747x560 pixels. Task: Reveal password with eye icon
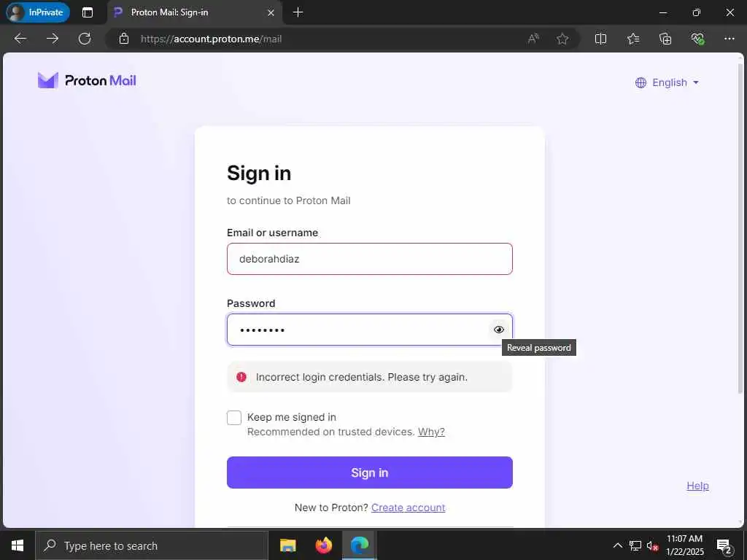point(499,330)
